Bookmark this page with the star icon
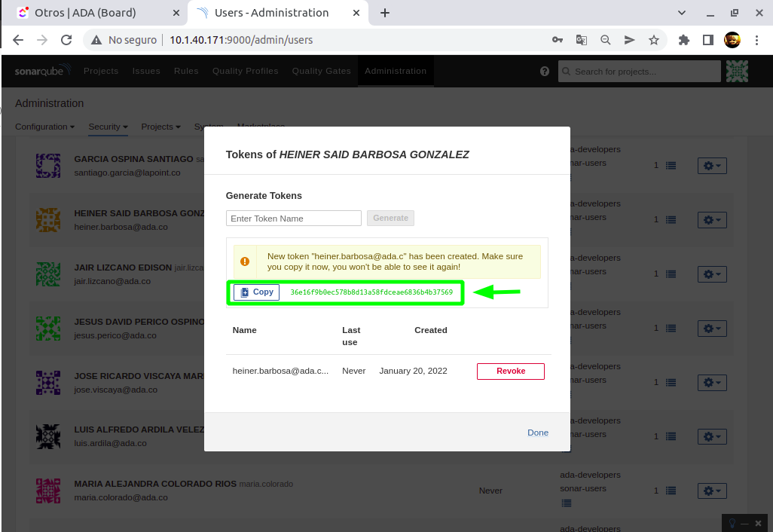The height and width of the screenshot is (532, 773). (654, 40)
